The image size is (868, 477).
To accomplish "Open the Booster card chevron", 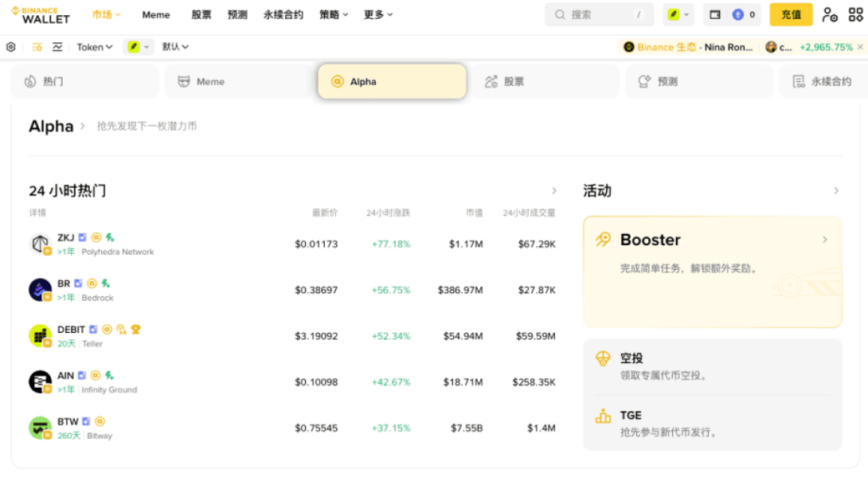I will click(825, 240).
